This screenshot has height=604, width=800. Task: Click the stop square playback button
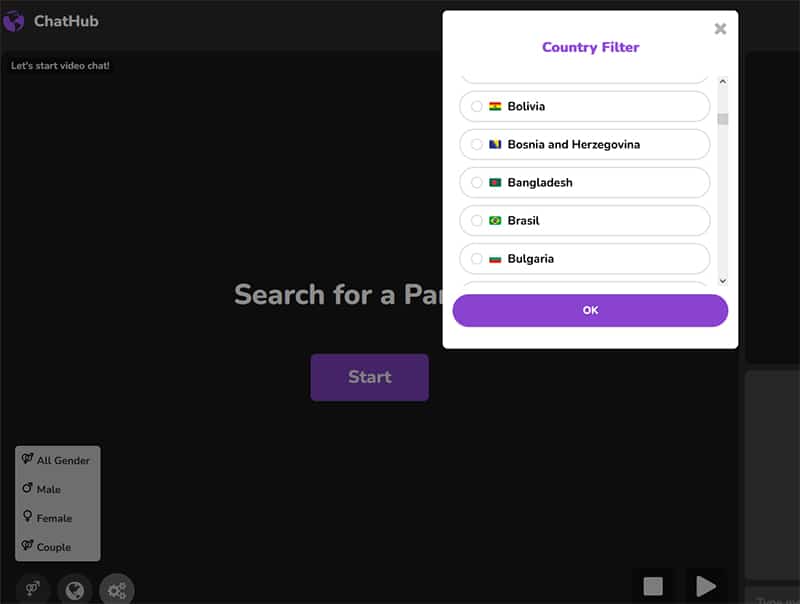coord(653,586)
